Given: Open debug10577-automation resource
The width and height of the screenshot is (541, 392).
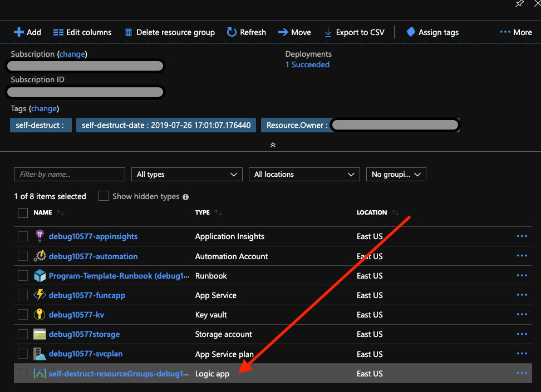Looking at the screenshot, I should (x=93, y=256).
